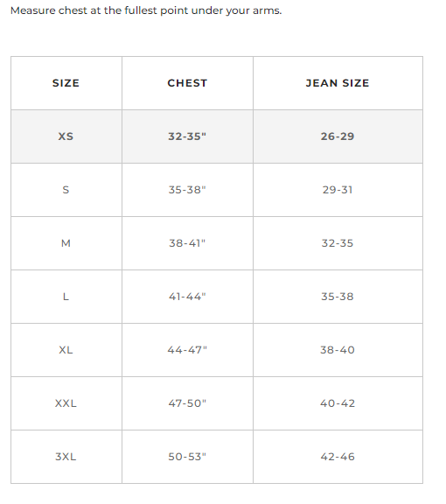446x504 pixels.
Task: Click chest measurement 38-41"
Action: click(x=187, y=243)
